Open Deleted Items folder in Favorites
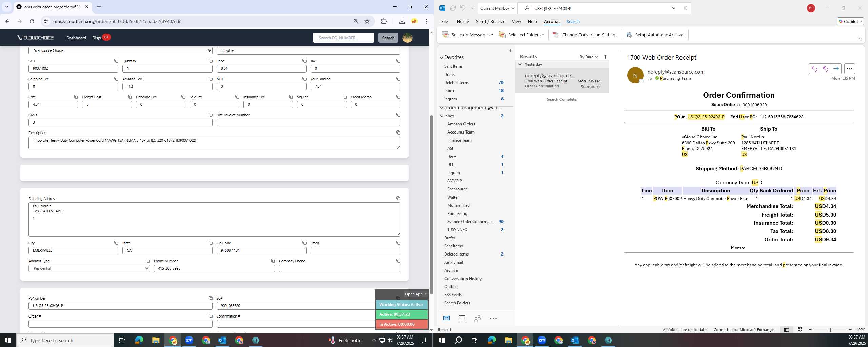Image resolution: width=868 pixels, height=347 pixels. point(456,83)
